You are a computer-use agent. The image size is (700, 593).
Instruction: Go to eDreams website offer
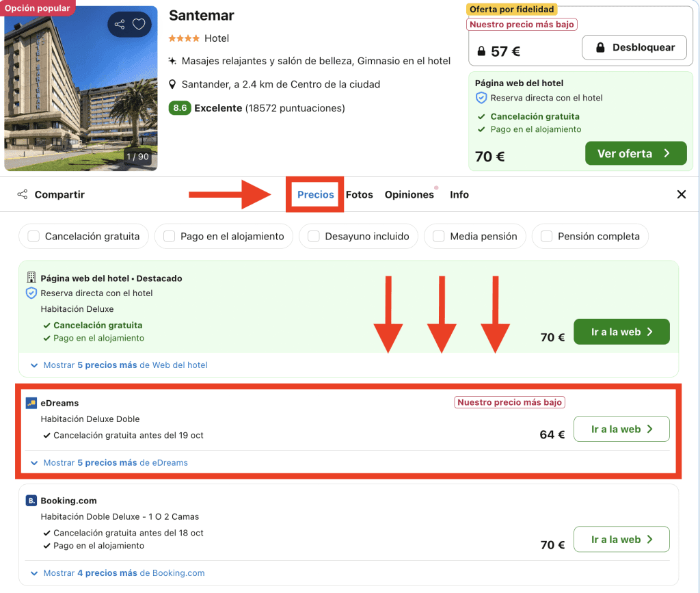(x=621, y=430)
